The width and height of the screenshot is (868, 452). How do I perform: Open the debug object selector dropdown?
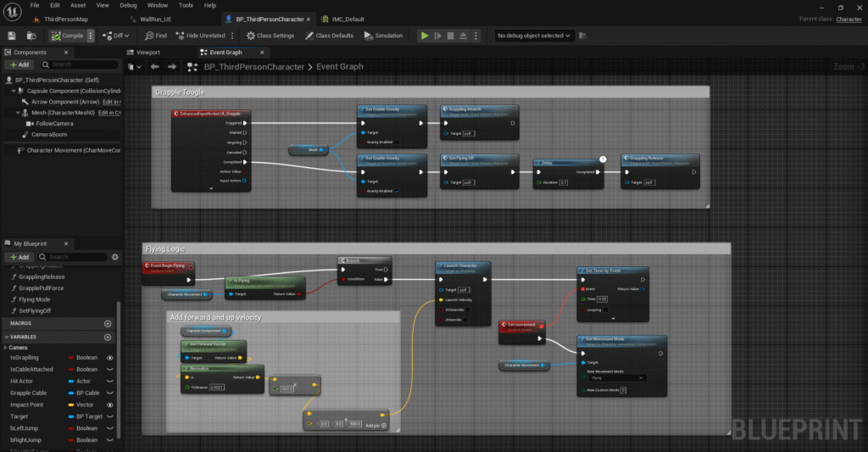(534, 36)
